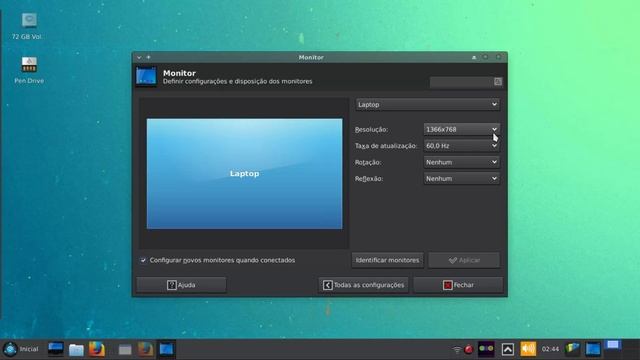Open the Laptop monitor selection dropdown
Viewport: 640px width, 360px height.
427,104
